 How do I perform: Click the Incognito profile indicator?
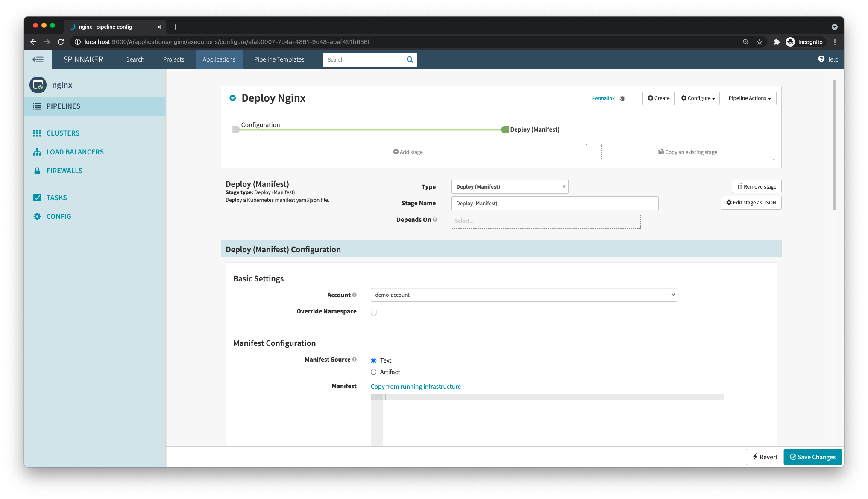pos(804,42)
